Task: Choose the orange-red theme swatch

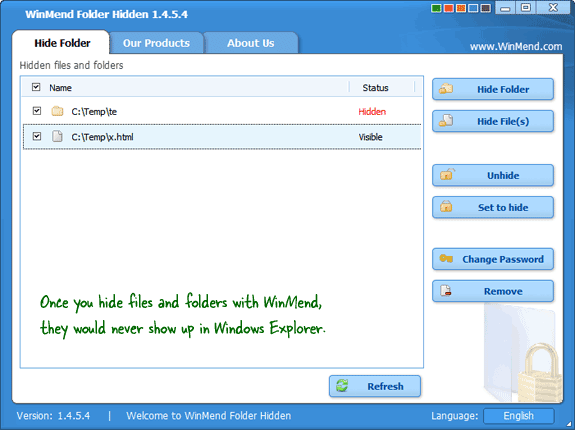Action: [448, 8]
